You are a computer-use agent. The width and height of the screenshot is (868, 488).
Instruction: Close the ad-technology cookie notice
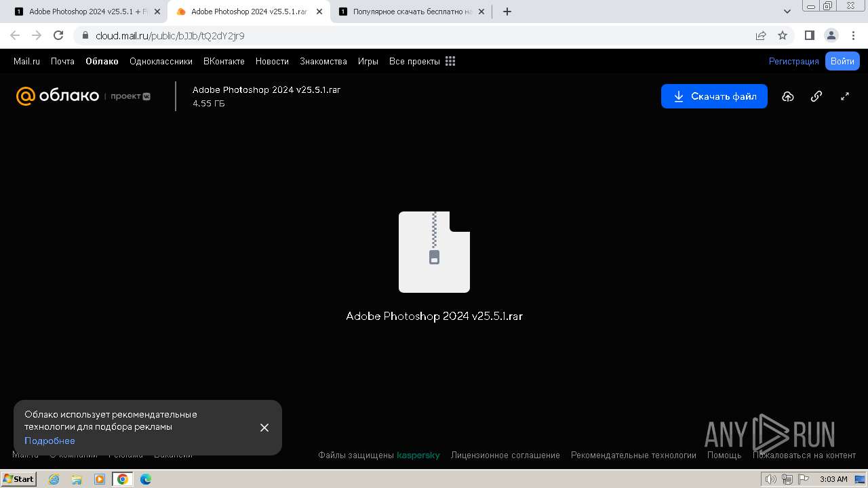click(264, 428)
